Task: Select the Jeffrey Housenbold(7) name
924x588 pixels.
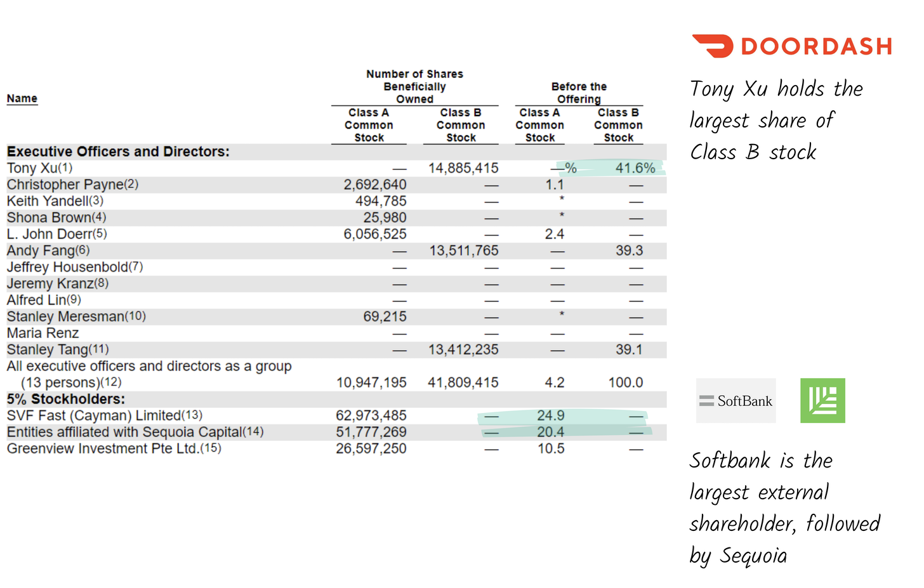Action: coord(75,267)
